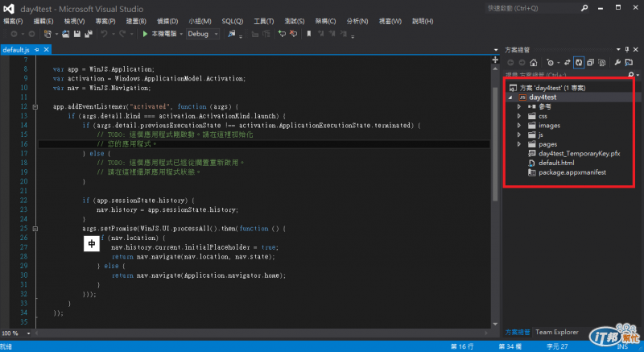Comment out the selected lines via toolbar icon

tap(282, 34)
